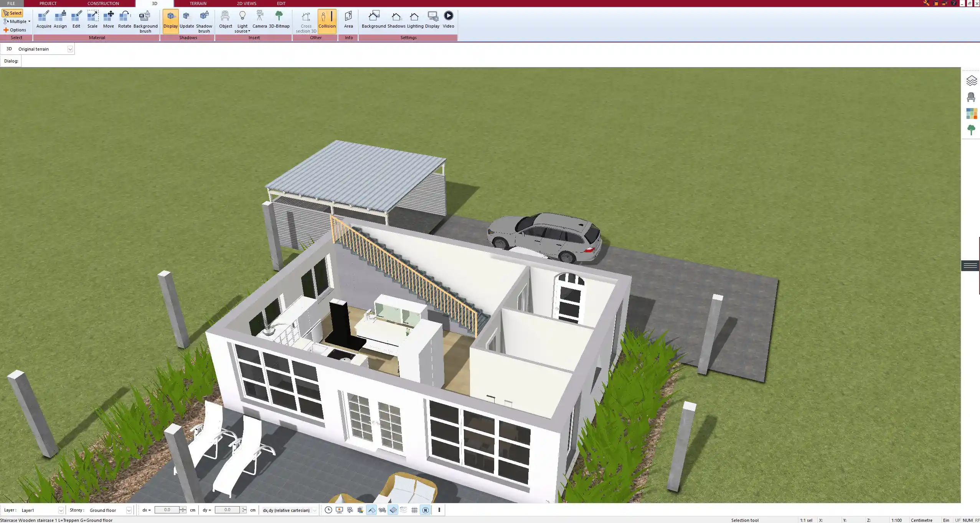Insert a Camera
Screen dimensions: 980x523
tap(260, 20)
